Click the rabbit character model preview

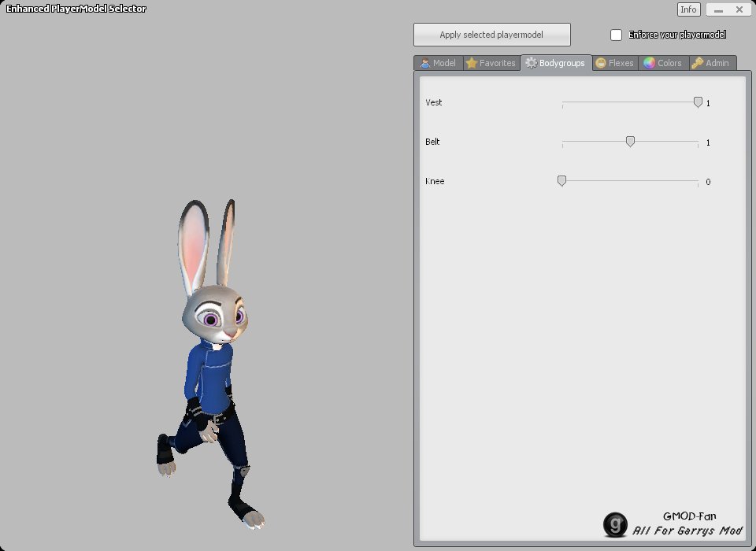(211, 365)
